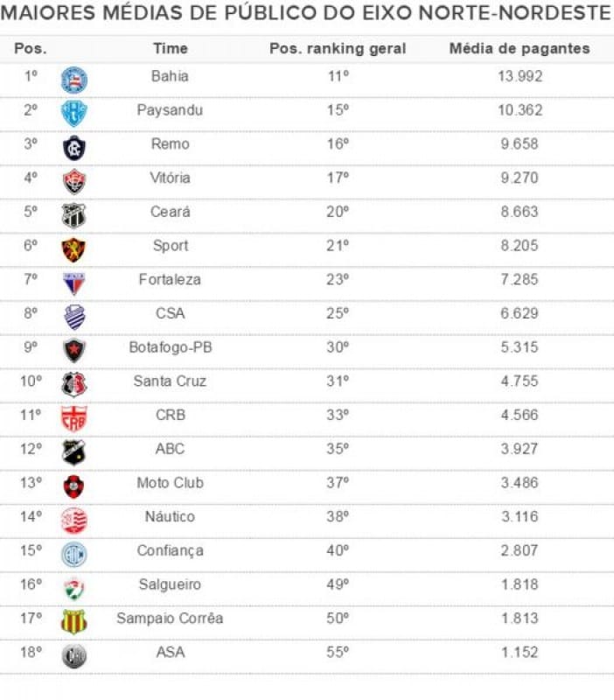This screenshot has width=614, height=700.
Task: Click the Moto Club team name
Action: 170,483
